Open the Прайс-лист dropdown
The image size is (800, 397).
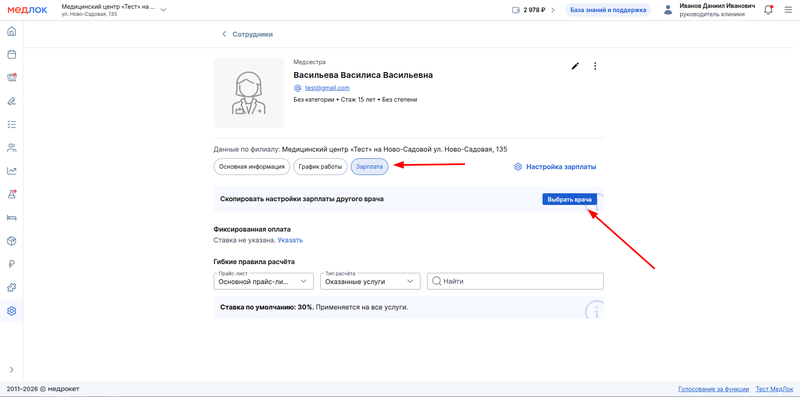[x=264, y=281]
